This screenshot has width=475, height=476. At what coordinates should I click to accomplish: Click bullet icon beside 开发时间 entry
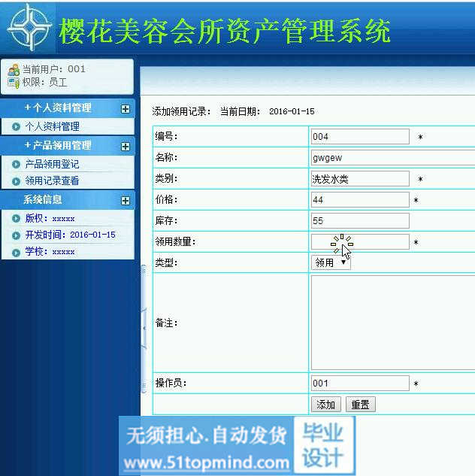coord(16,235)
